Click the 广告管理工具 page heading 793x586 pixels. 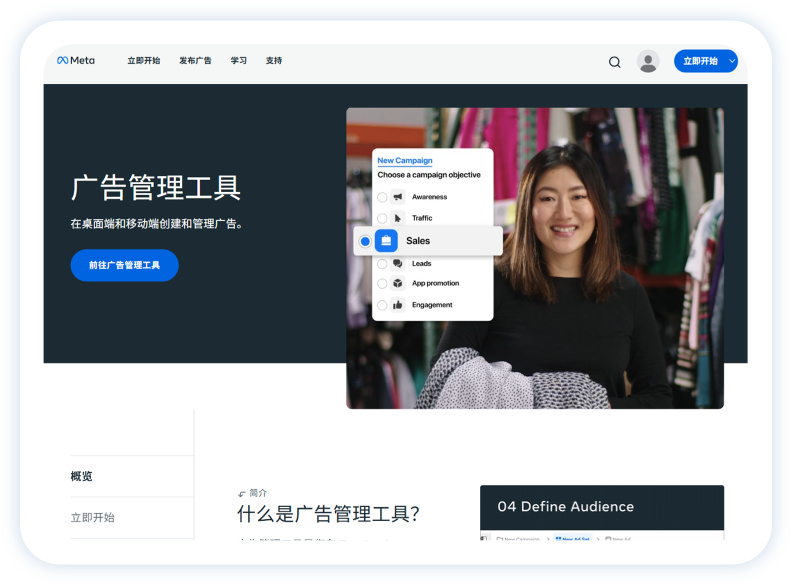tap(156, 188)
